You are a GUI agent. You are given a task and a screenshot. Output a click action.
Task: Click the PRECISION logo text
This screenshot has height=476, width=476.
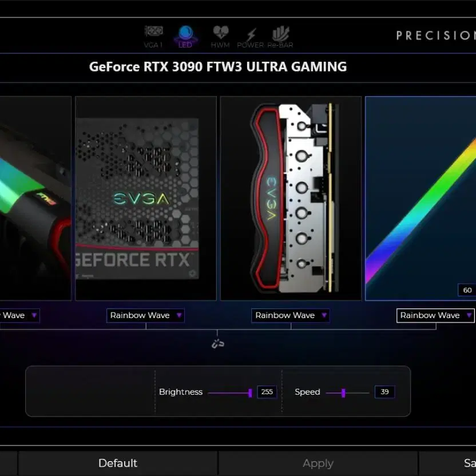point(436,35)
